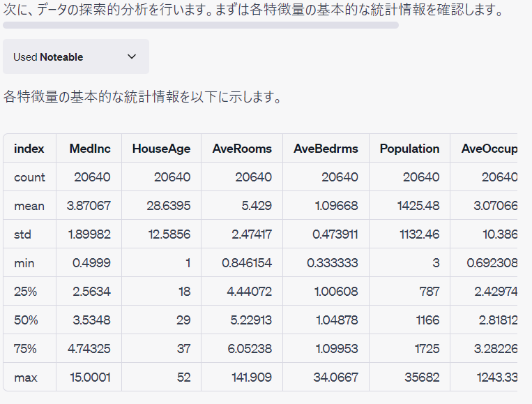532x404 pixels.
Task: Select the HouseAge std value 12.5856
Action: 167,234
